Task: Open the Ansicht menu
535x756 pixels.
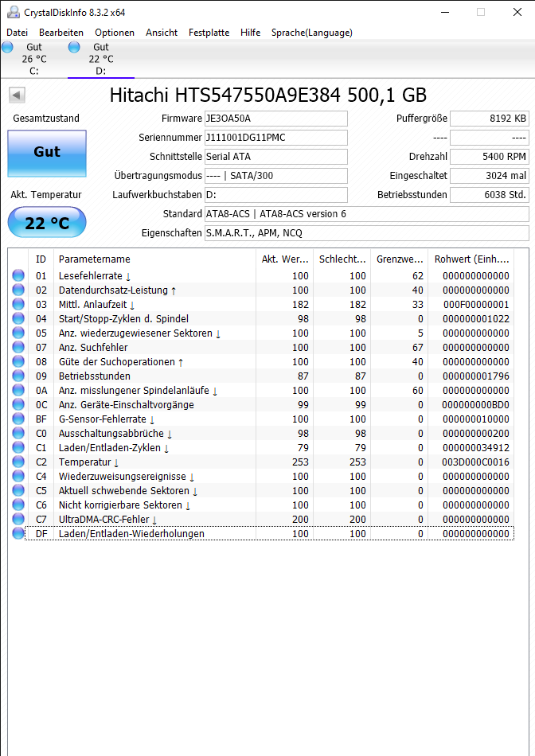Action: click(x=162, y=33)
